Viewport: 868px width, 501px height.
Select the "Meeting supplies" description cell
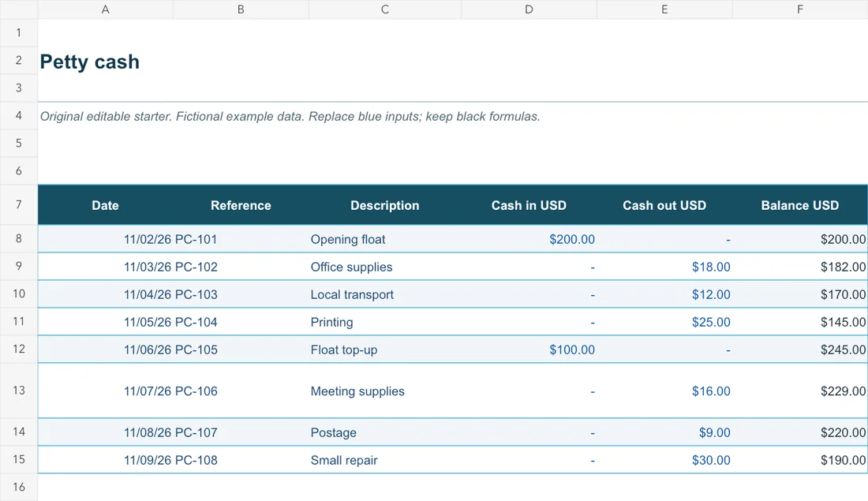coord(385,391)
